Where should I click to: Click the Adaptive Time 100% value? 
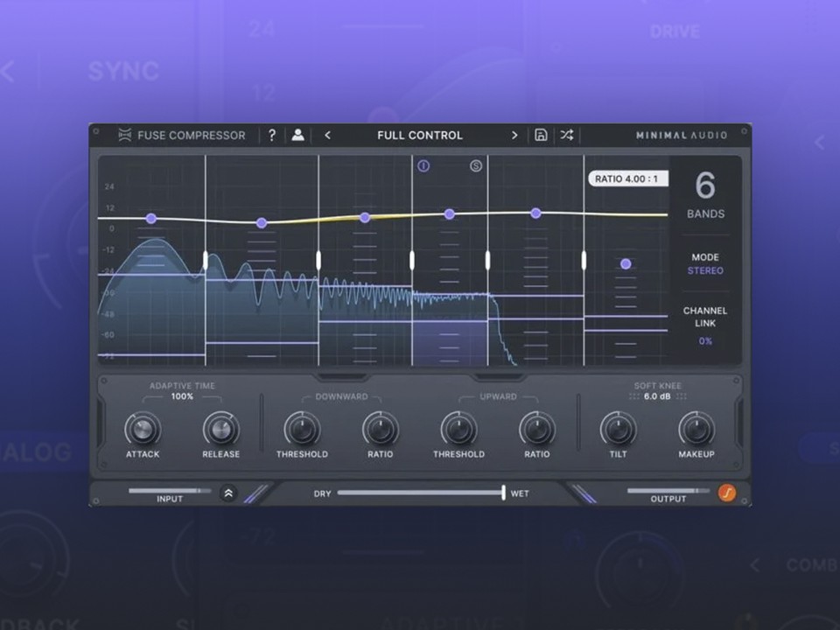182,397
